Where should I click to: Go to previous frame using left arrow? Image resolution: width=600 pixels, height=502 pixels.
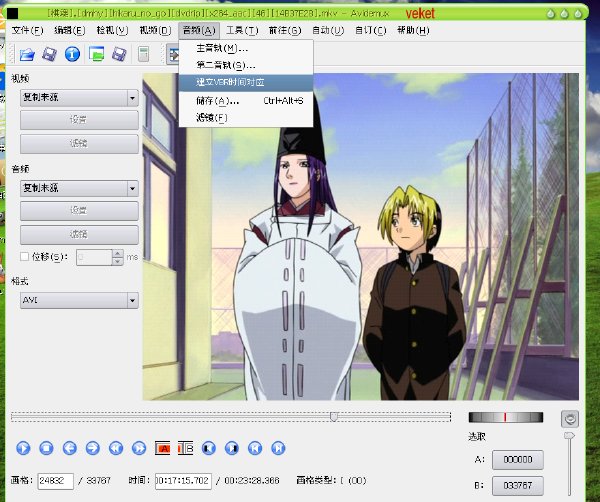pyautogui.click(x=70, y=448)
